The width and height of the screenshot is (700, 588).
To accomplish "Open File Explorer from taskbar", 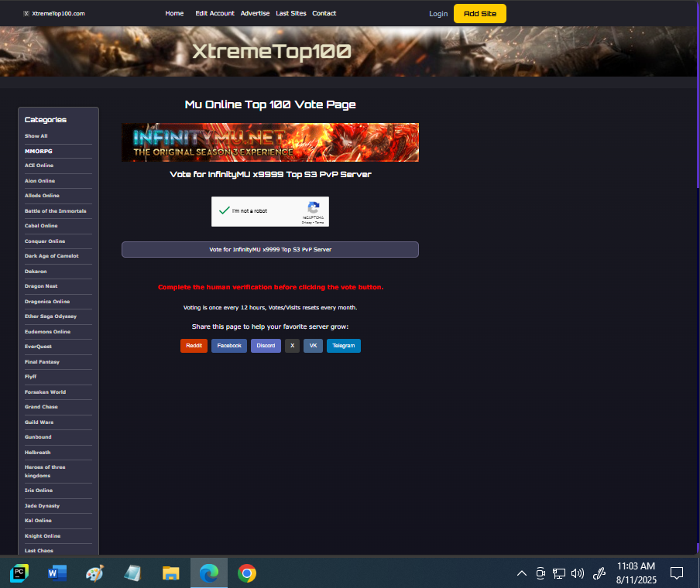I will click(170, 573).
